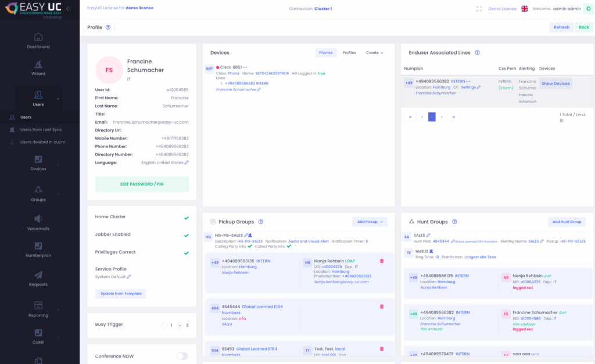Open the Create dropdown in Devices panel
Image resolution: width=595 pixels, height=364 pixels.
[375, 52]
